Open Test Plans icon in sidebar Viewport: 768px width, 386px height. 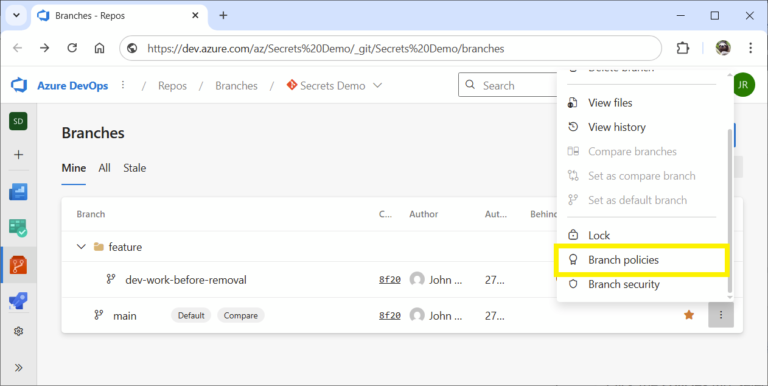point(18,228)
